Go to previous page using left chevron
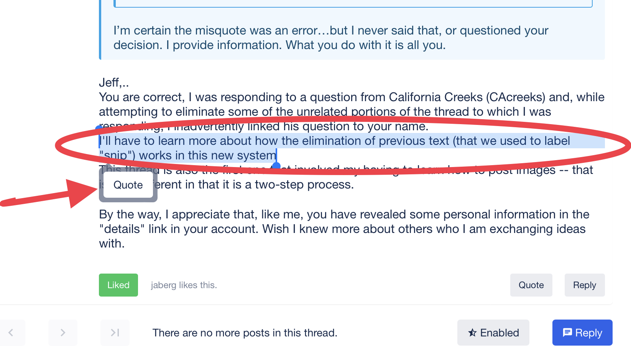Viewport: 631px width, 364px height. tap(12, 333)
